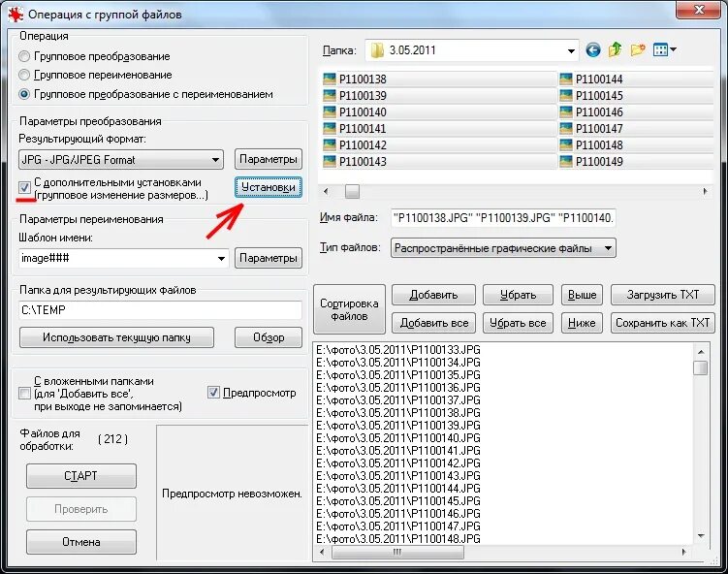Click file list vertical scrollbar up arrow

pos(701,352)
